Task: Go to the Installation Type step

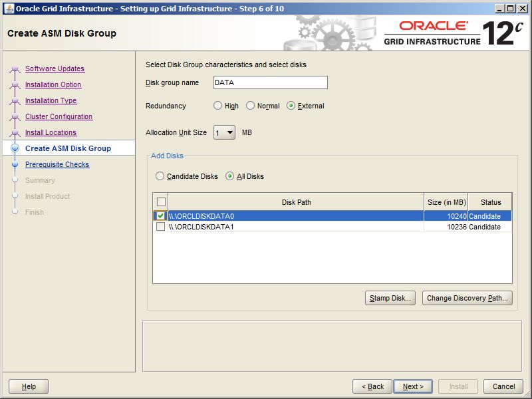Action: 51,100
